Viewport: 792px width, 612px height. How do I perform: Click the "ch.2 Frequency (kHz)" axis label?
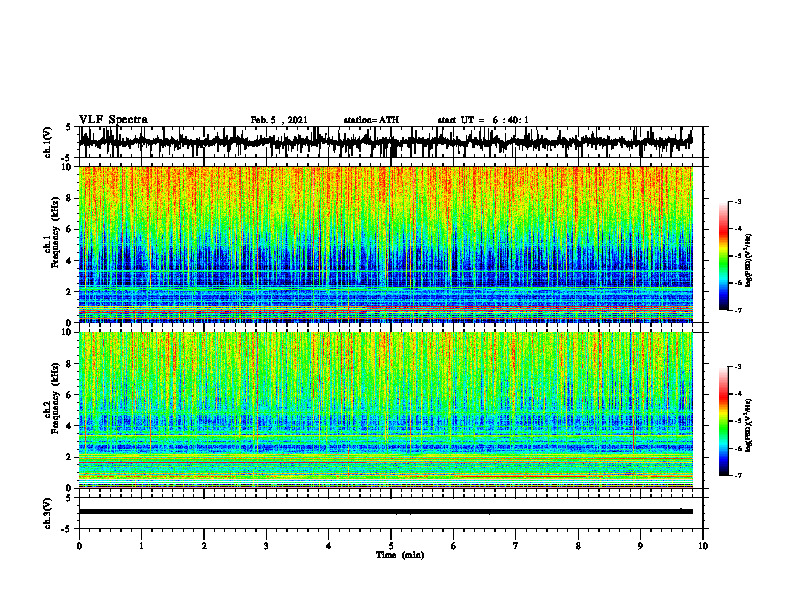(x=51, y=398)
